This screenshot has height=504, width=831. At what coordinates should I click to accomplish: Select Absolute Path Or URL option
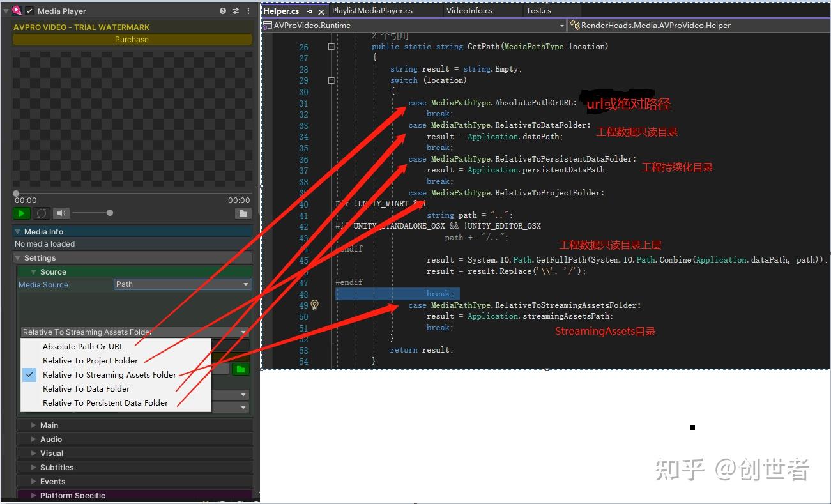(x=82, y=346)
